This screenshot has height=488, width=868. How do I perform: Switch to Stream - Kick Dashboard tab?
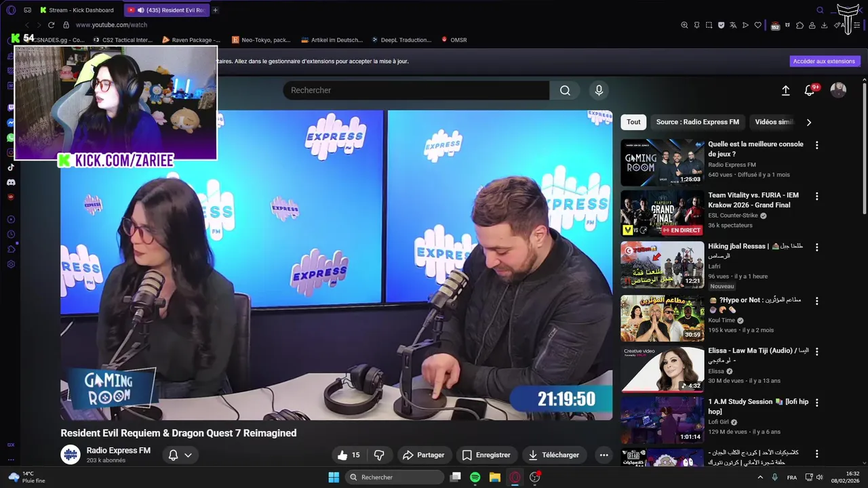click(77, 10)
